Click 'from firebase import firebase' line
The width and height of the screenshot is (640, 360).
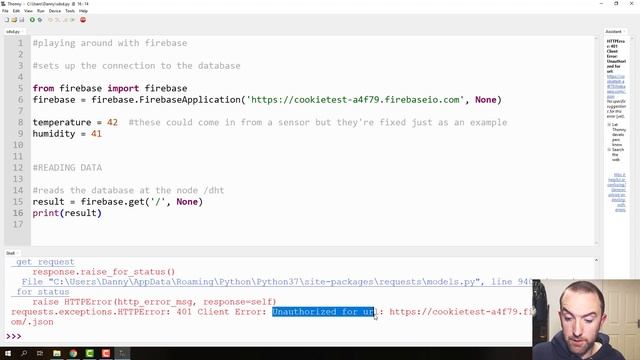pos(110,89)
